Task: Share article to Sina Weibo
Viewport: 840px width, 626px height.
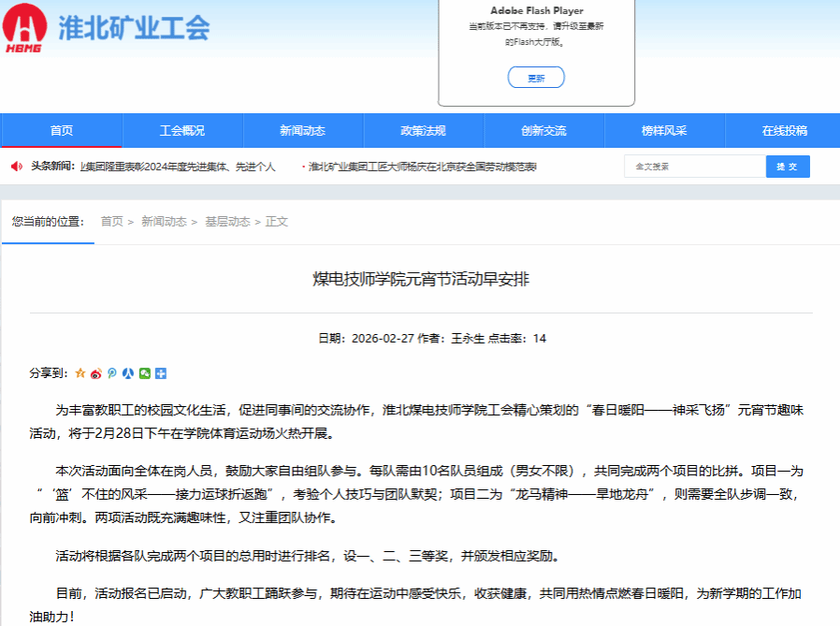Action: pyautogui.click(x=96, y=373)
